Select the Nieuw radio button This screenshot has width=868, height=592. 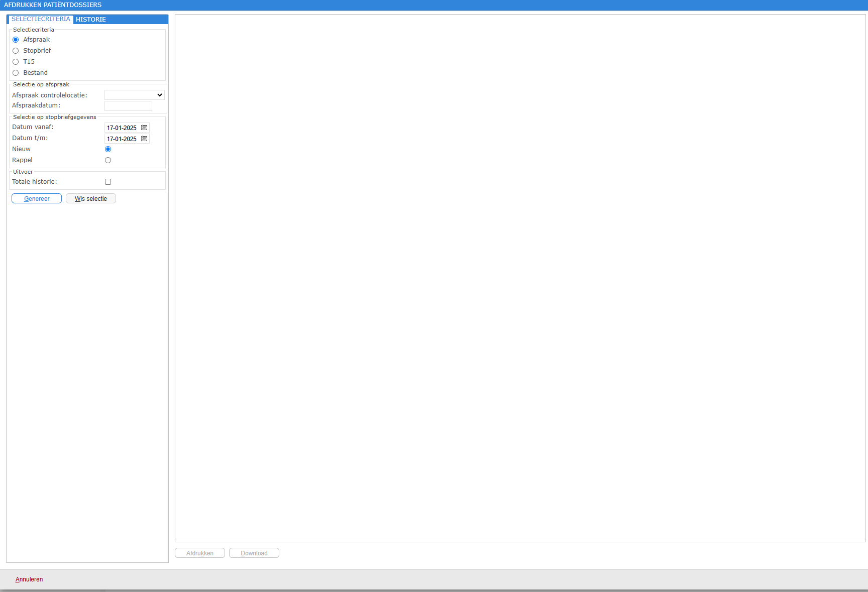(x=108, y=149)
